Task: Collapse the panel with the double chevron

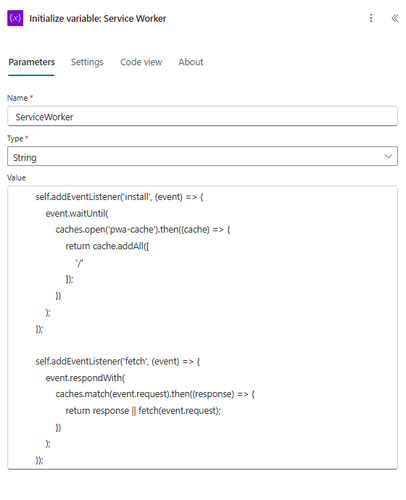Action: click(x=395, y=18)
